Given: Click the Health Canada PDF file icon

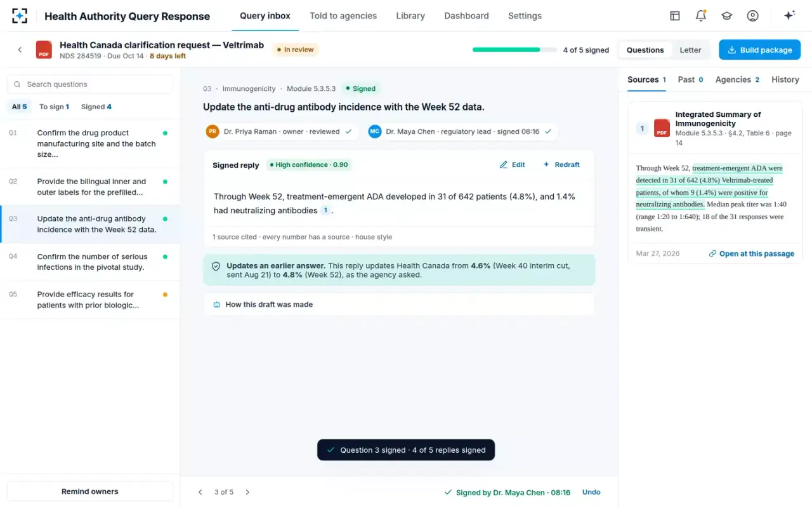Looking at the screenshot, I should coord(44,50).
